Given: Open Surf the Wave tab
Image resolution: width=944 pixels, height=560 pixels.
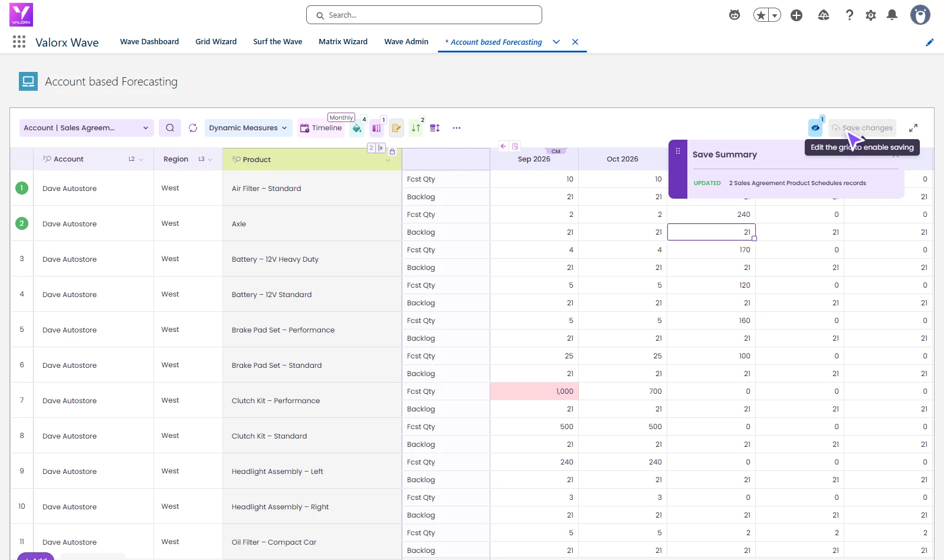Looking at the screenshot, I should coord(278,42).
